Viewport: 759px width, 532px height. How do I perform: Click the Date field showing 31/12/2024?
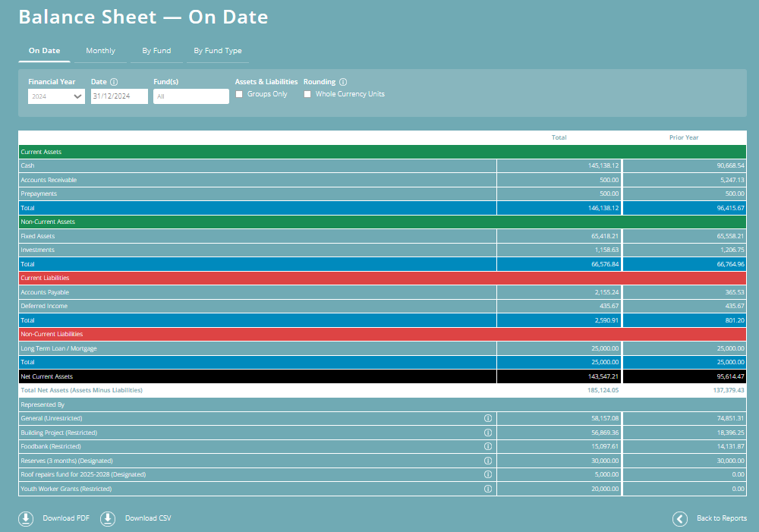[118, 96]
